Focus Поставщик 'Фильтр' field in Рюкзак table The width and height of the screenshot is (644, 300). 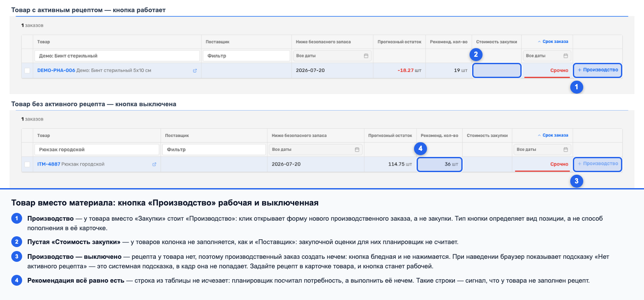pyautogui.click(x=214, y=150)
